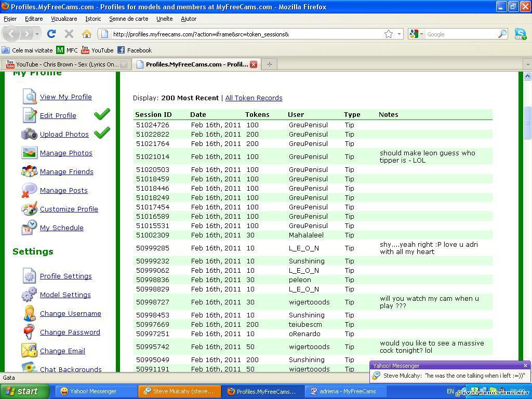Image resolution: width=532 pixels, height=399 pixels.
Task: Click the Skype icon in the toolbar
Action: (x=520, y=34)
